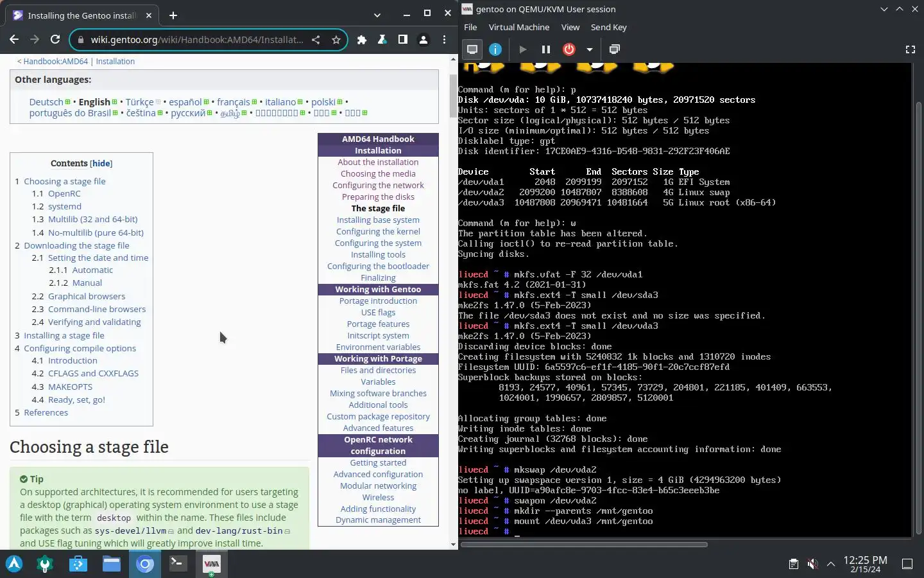Show the graphical console in virt-manager
This screenshot has width=924, height=578.
[472, 49]
